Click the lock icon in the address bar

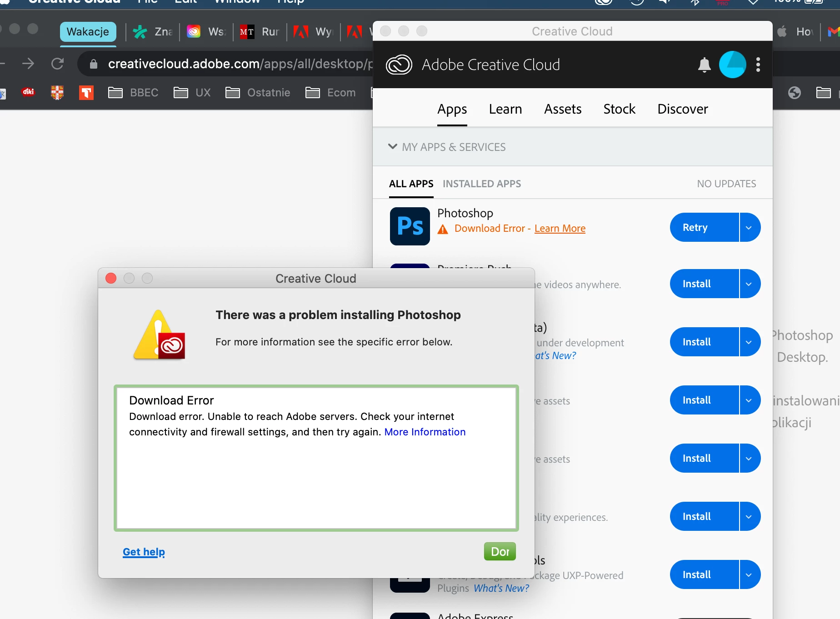click(x=94, y=64)
